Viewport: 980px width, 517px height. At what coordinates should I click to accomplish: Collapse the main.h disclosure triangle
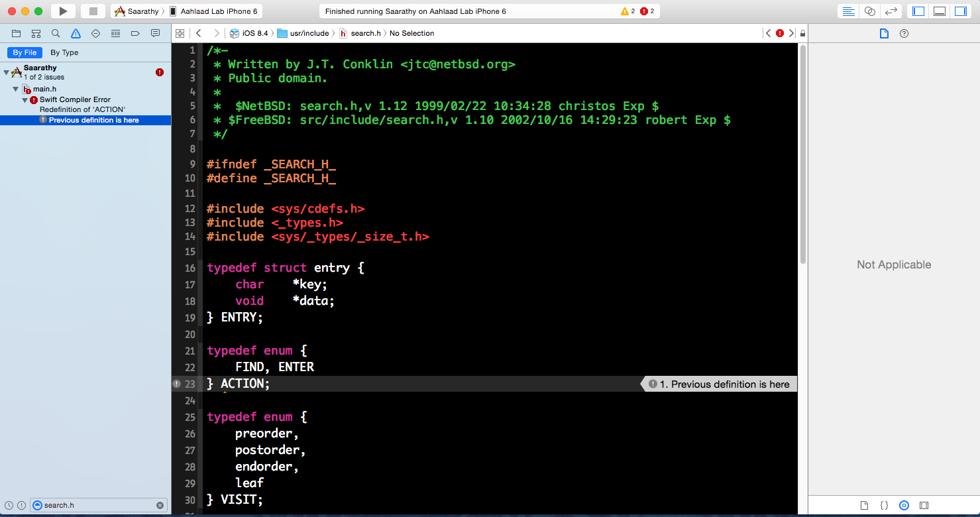[16, 89]
